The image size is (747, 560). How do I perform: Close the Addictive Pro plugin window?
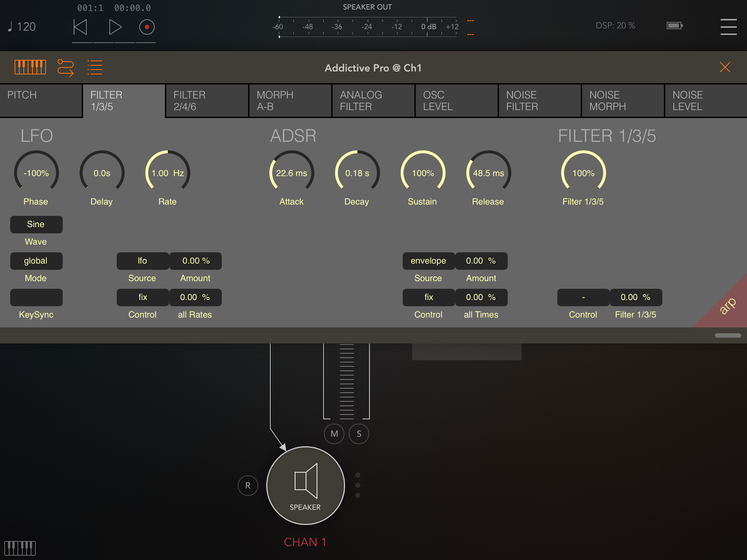point(725,67)
